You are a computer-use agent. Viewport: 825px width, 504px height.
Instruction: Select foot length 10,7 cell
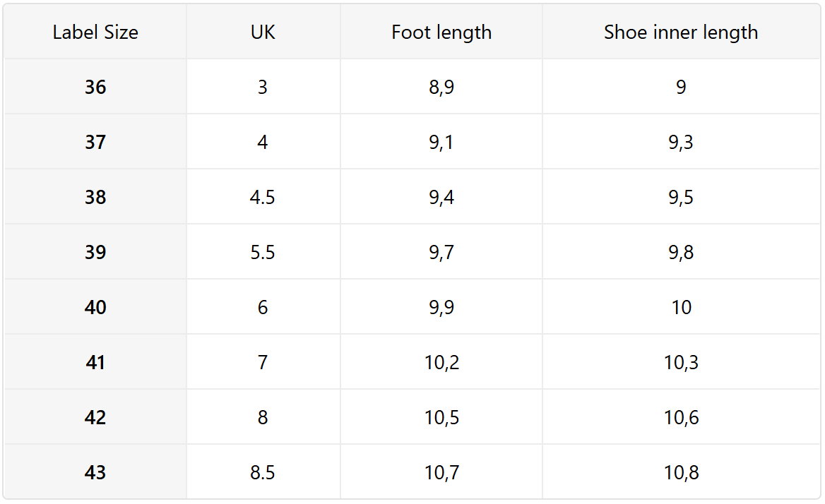(x=441, y=473)
